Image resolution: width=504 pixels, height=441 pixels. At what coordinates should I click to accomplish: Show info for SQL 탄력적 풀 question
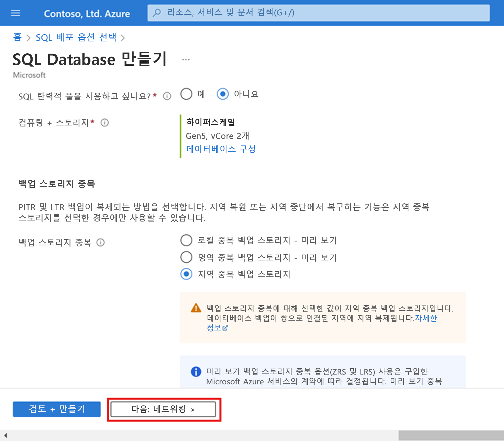(167, 96)
